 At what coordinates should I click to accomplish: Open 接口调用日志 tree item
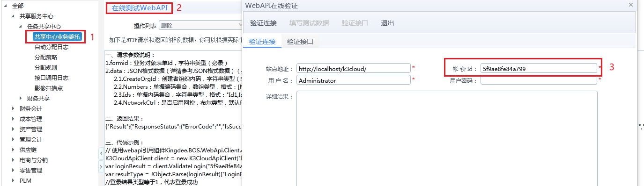(52, 78)
